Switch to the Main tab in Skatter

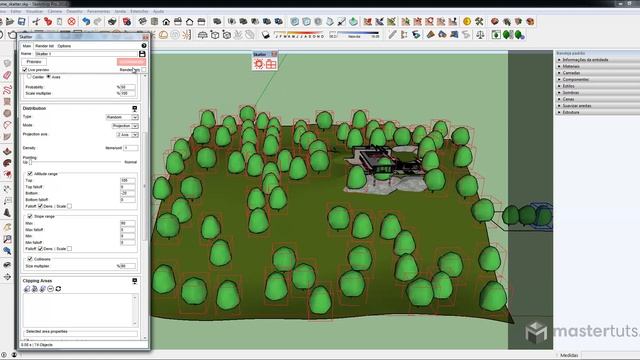(x=27, y=46)
